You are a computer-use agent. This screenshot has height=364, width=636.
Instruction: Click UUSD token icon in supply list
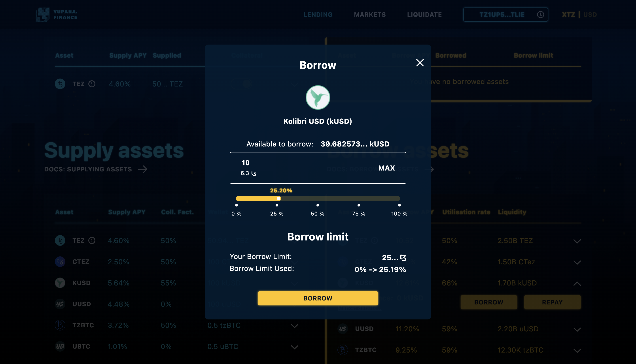(x=60, y=304)
